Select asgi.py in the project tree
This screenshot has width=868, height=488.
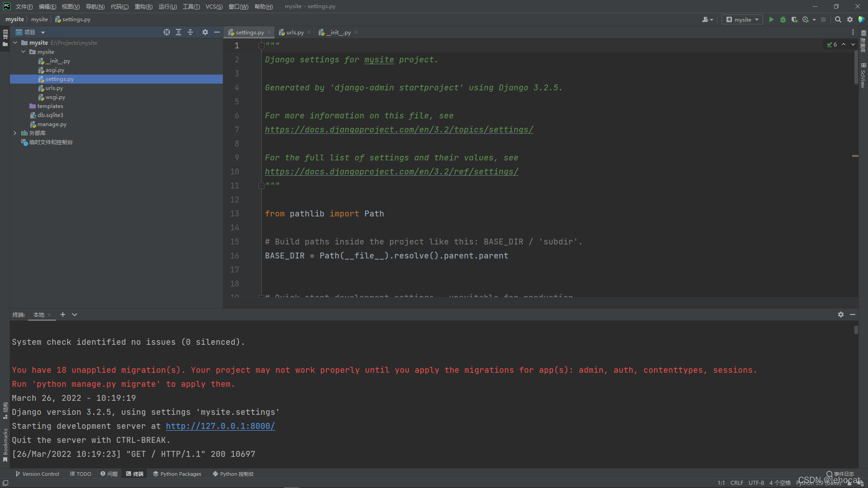click(54, 70)
